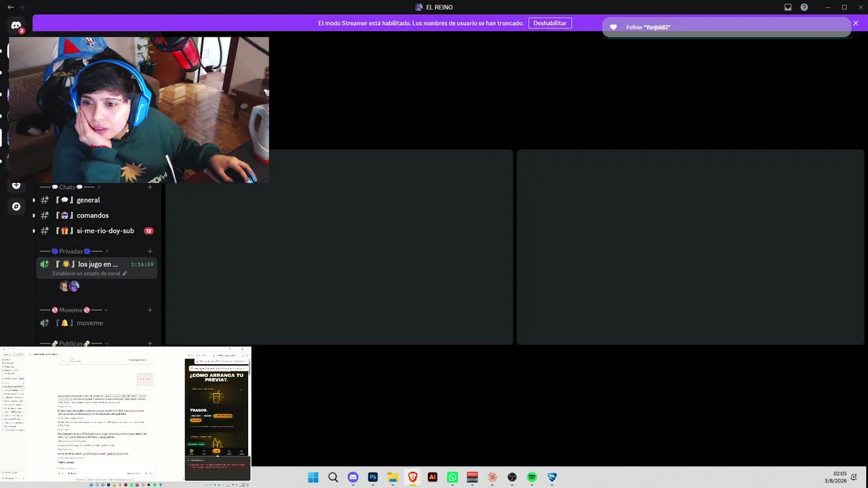The height and width of the screenshot is (488, 868).
Task: Click '¿CÓMO ARRANCA TU PREVIA?' in preview
Action: pyautogui.click(x=216, y=378)
